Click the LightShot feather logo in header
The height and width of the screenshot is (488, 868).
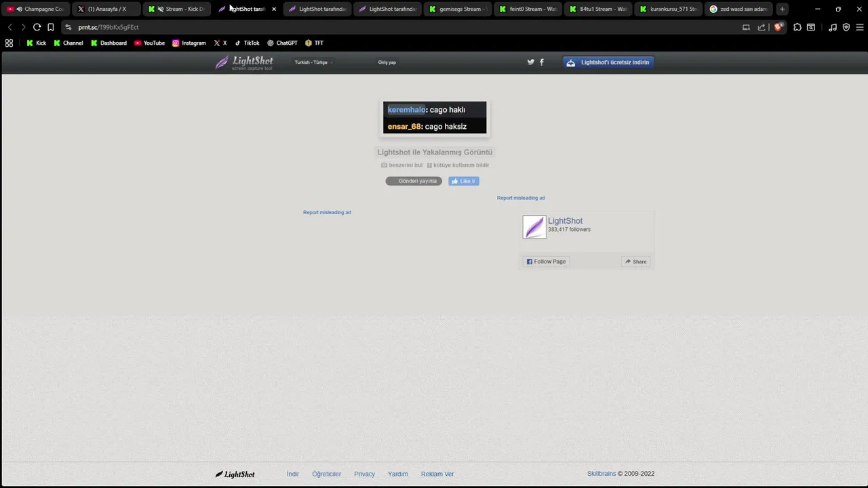point(244,62)
